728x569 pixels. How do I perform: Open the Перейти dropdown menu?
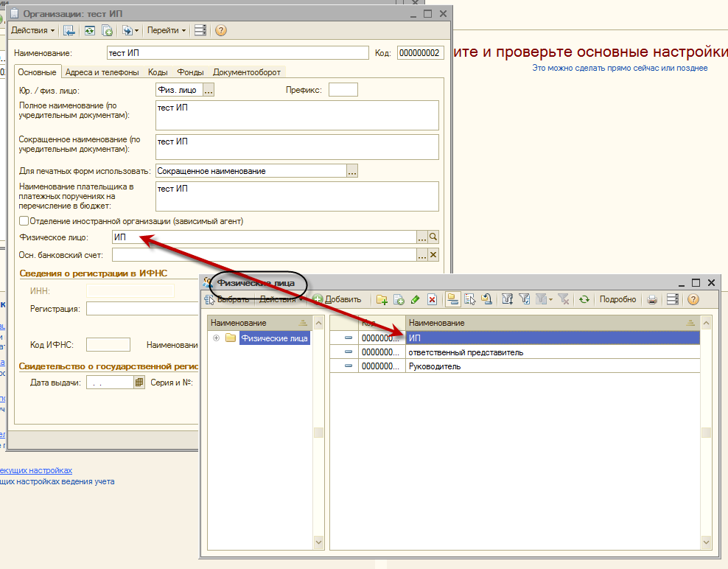pyautogui.click(x=166, y=30)
